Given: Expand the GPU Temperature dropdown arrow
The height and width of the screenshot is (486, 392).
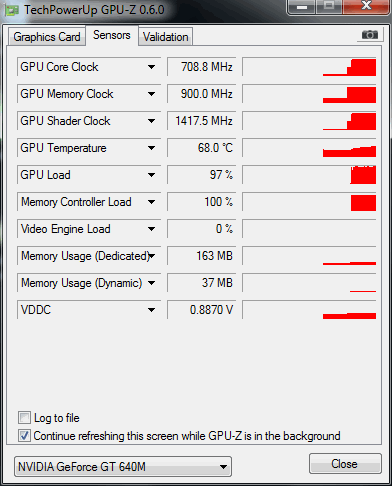Looking at the screenshot, I should [x=152, y=148].
